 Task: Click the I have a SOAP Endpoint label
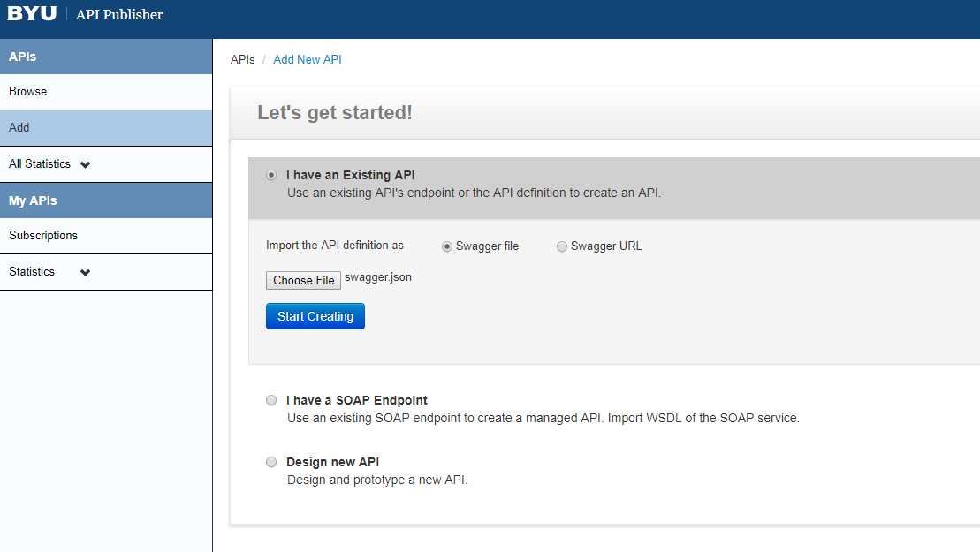coord(357,400)
